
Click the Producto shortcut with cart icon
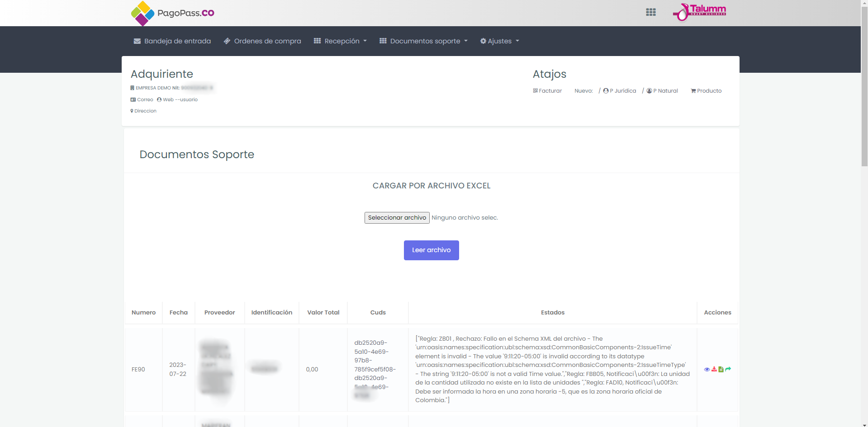(x=706, y=91)
